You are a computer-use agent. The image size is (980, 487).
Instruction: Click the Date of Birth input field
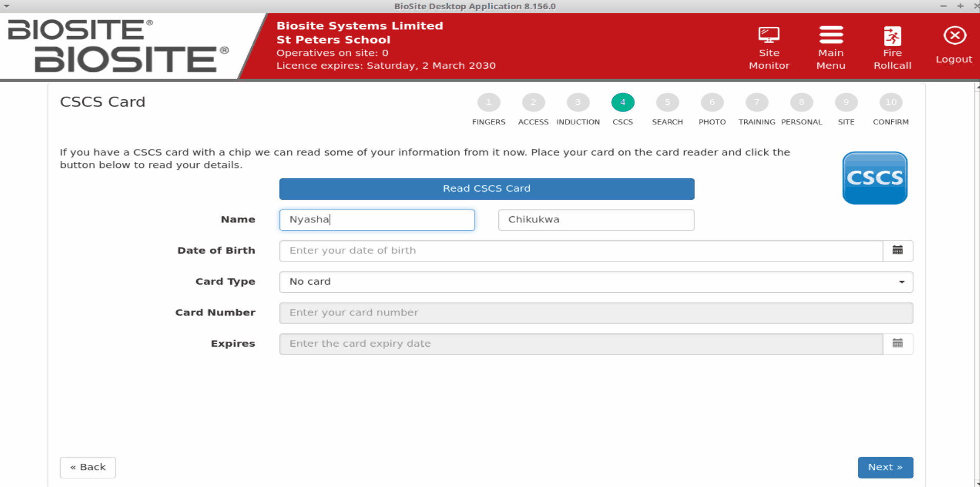point(581,251)
